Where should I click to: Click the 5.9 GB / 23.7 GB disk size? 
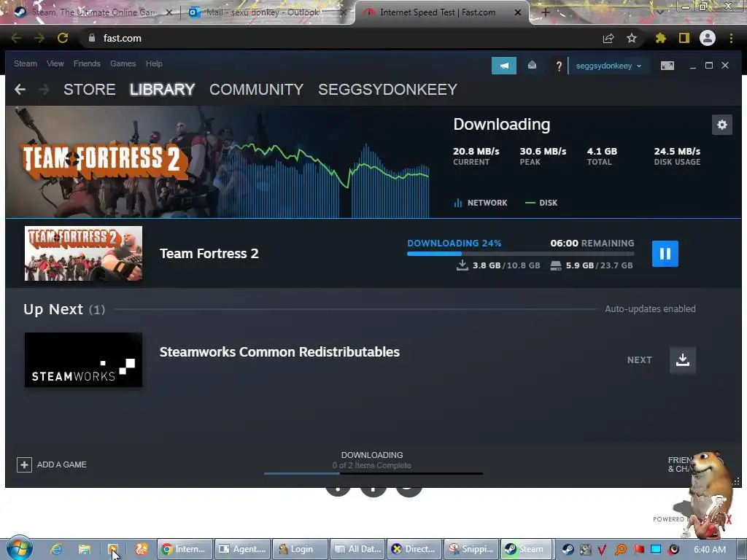pos(592,265)
